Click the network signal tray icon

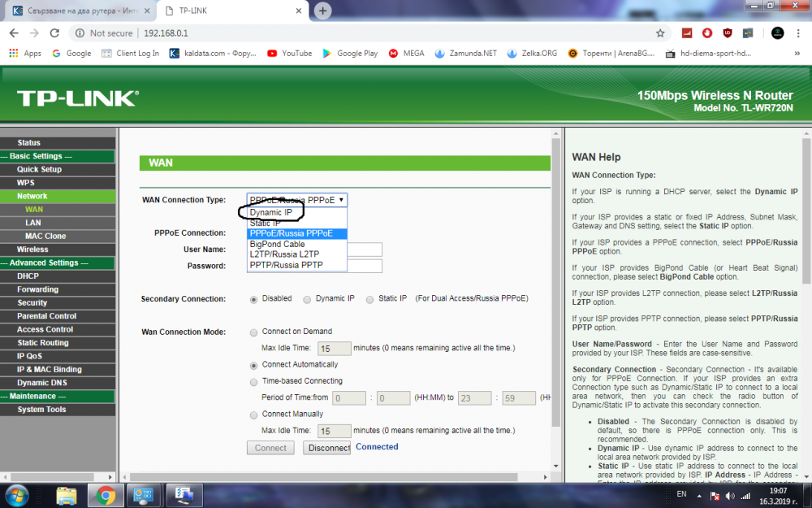click(x=745, y=497)
